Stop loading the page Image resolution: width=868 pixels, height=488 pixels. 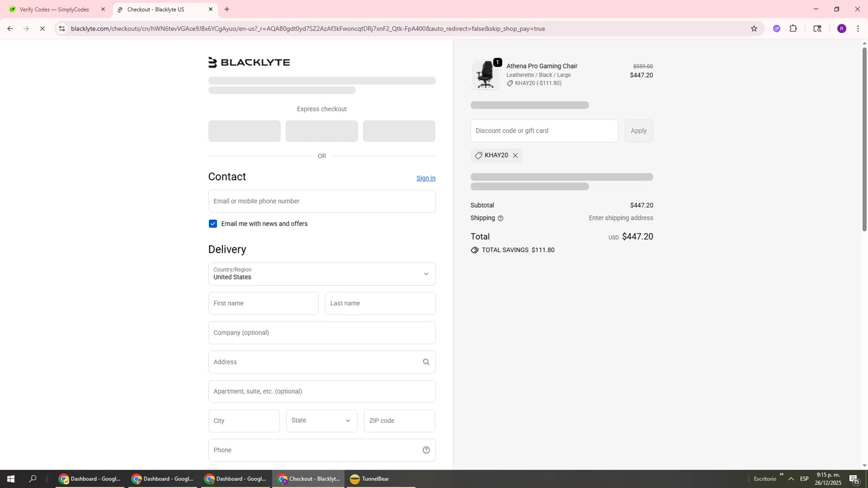point(42,28)
